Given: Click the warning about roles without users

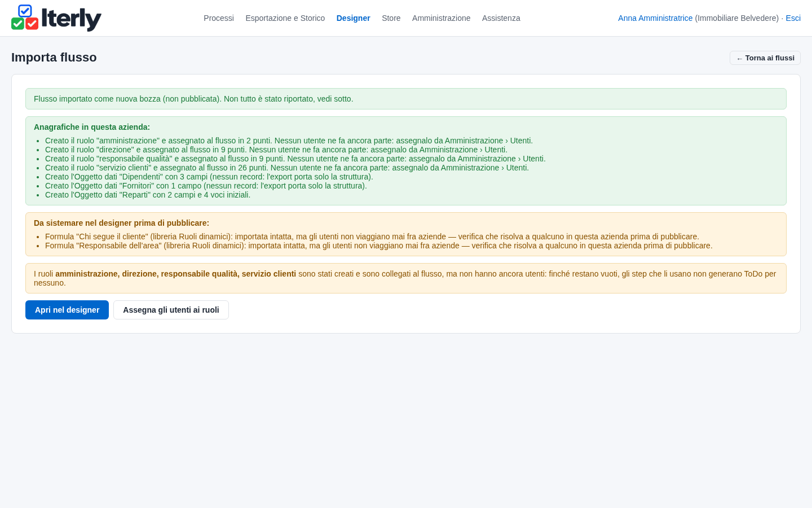Looking at the screenshot, I should click(406, 278).
